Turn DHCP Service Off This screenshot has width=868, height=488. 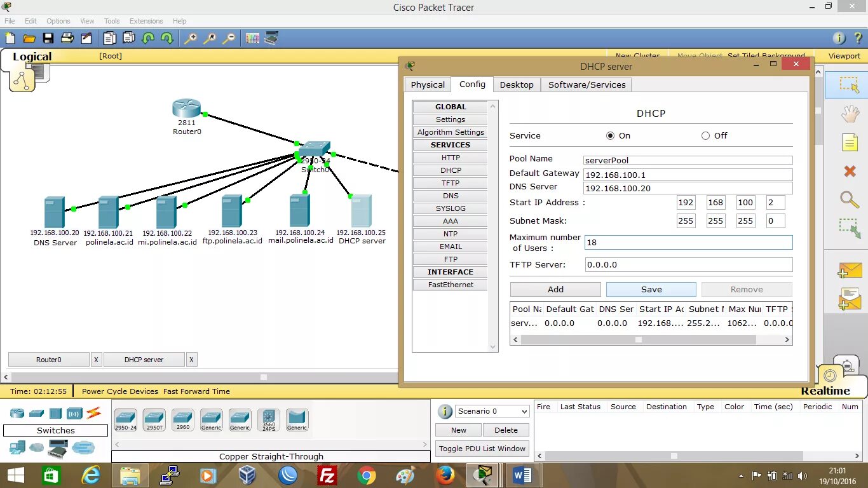click(x=705, y=135)
